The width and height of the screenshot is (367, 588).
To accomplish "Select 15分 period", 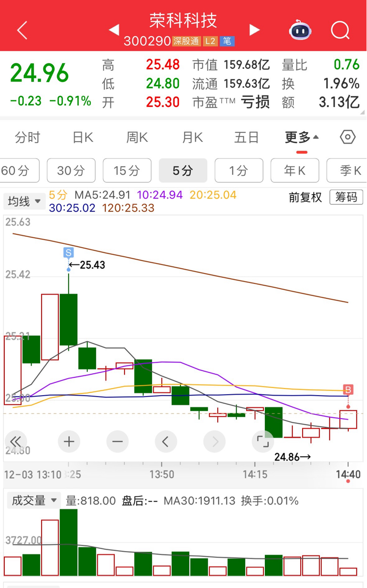I will pyautogui.click(x=127, y=170).
